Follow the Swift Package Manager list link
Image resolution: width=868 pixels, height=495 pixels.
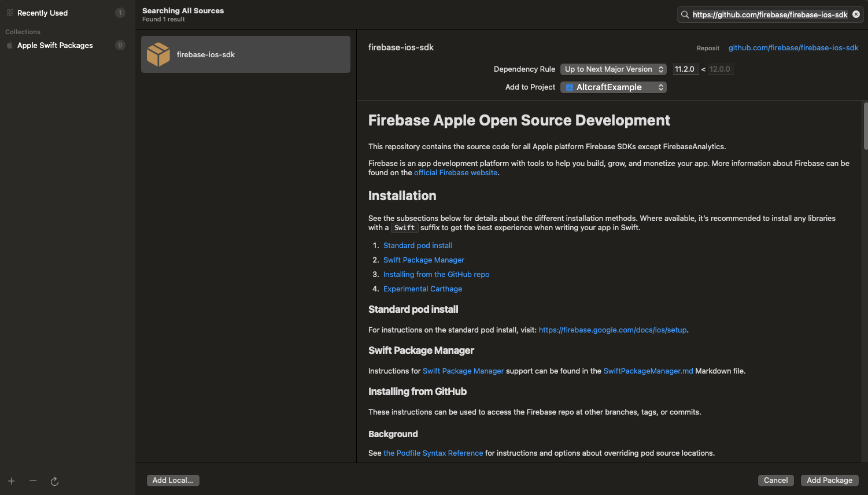(424, 260)
